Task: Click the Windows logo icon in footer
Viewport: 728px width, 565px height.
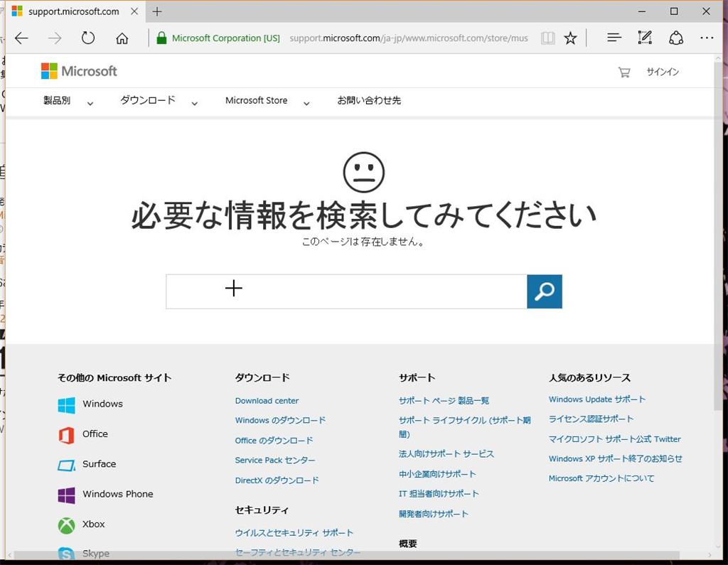Action: pyautogui.click(x=66, y=405)
